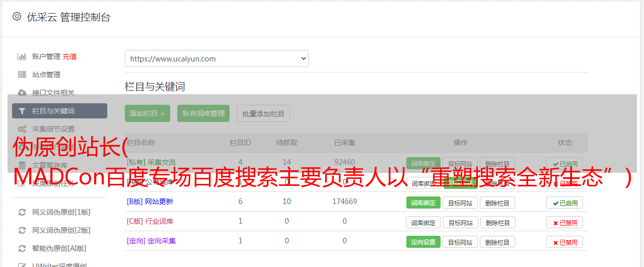644x267 pixels.
Task: Click the 栏目名称 table header
Action: 141,143
